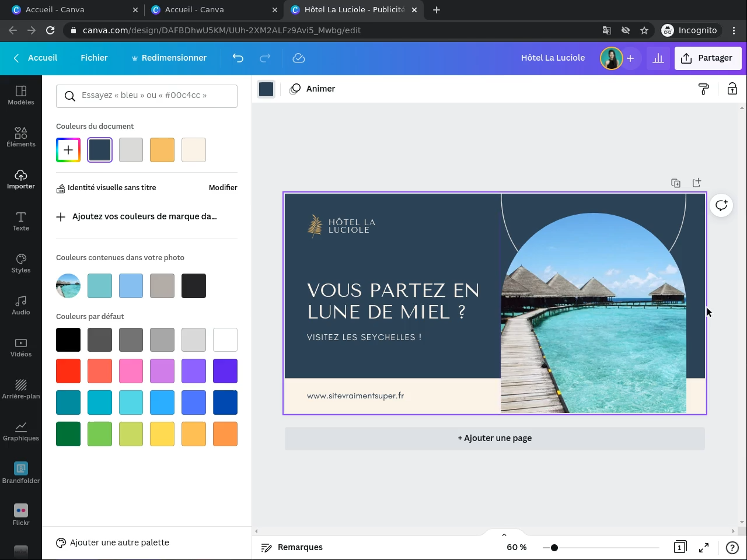Click the browser address bar URL

(222, 30)
